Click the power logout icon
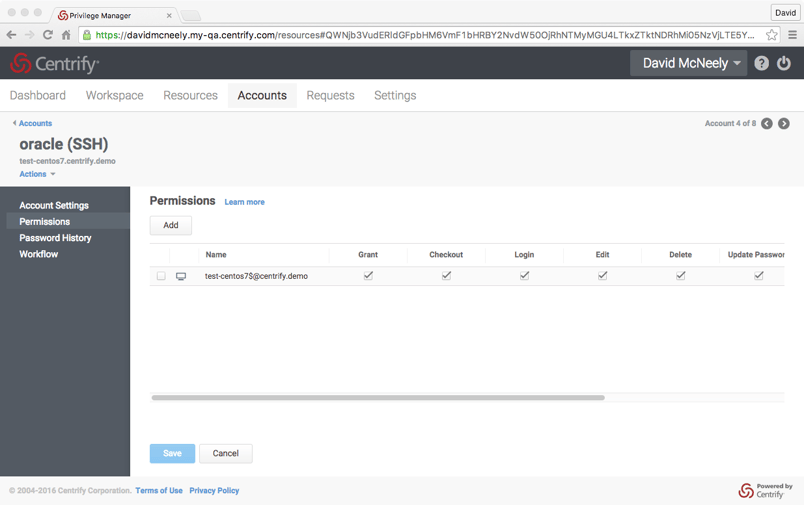Image resolution: width=804 pixels, height=505 pixels. click(x=783, y=63)
